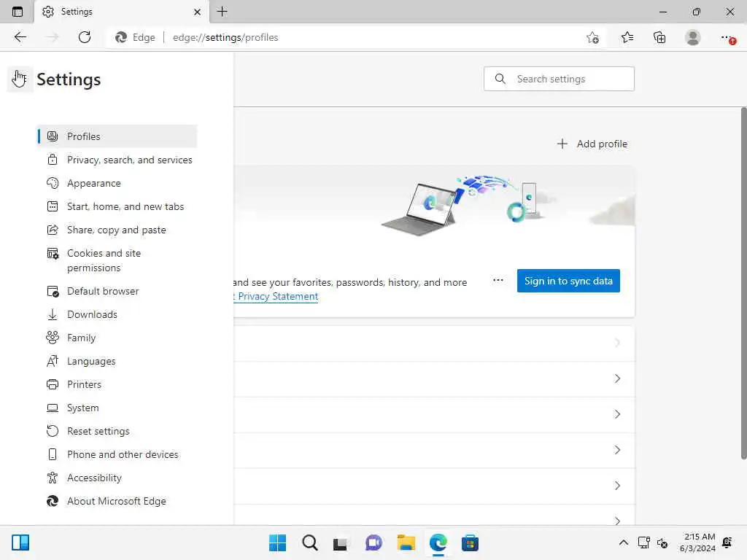Viewport: 747px width, 560px height.
Task: Refresh the settings page
Action: [85, 37]
